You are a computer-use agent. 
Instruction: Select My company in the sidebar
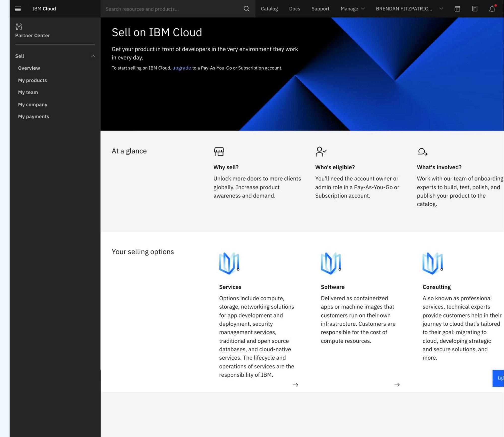(33, 104)
